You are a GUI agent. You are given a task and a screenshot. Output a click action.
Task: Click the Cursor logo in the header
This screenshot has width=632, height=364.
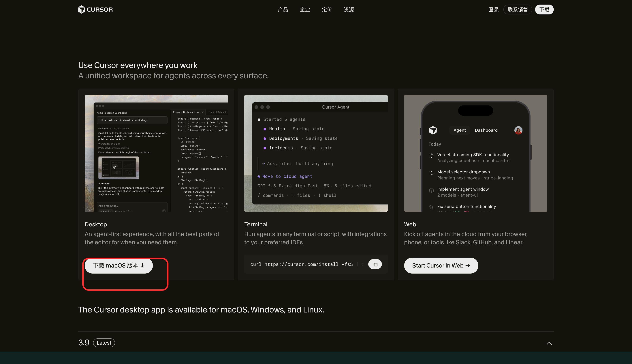click(x=95, y=10)
